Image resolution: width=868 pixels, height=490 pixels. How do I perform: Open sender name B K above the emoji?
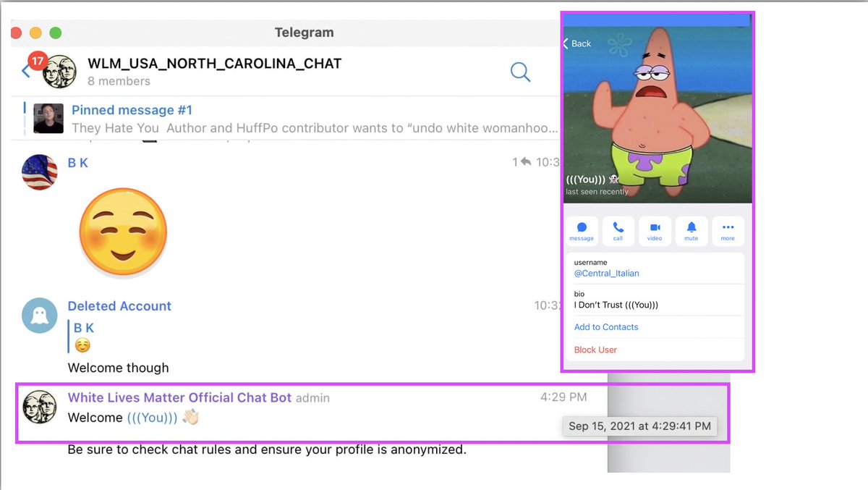(x=78, y=163)
